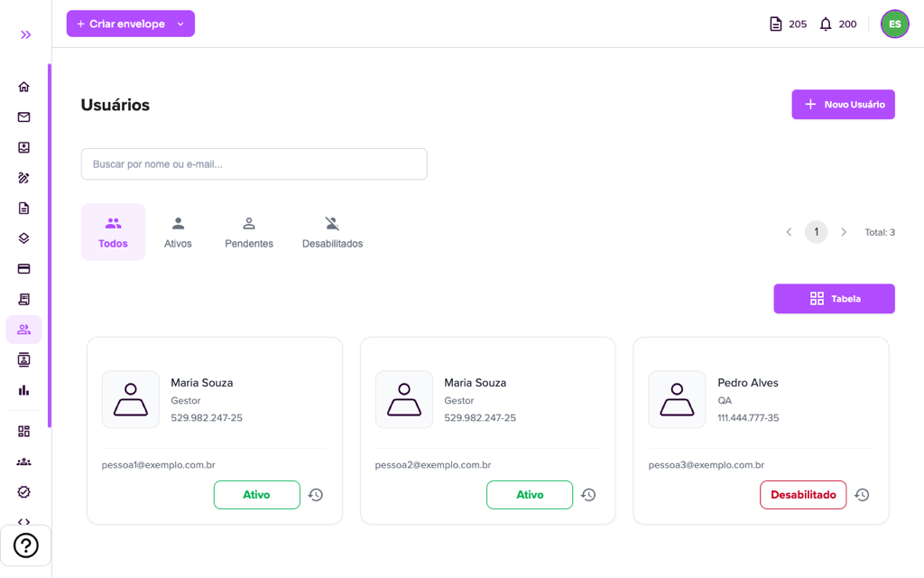Viewport: 924px width, 578px height.
Task: Expand the Criar envelope dropdown arrow
Action: pyautogui.click(x=180, y=24)
